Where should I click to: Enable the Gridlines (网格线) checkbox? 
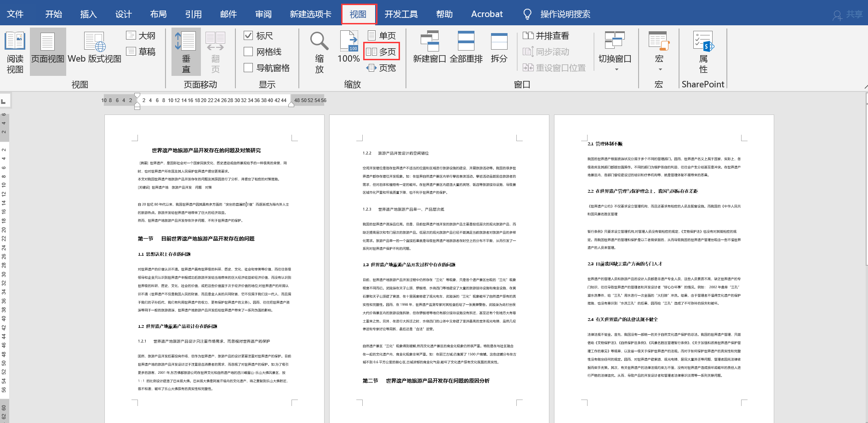pos(249,52)
